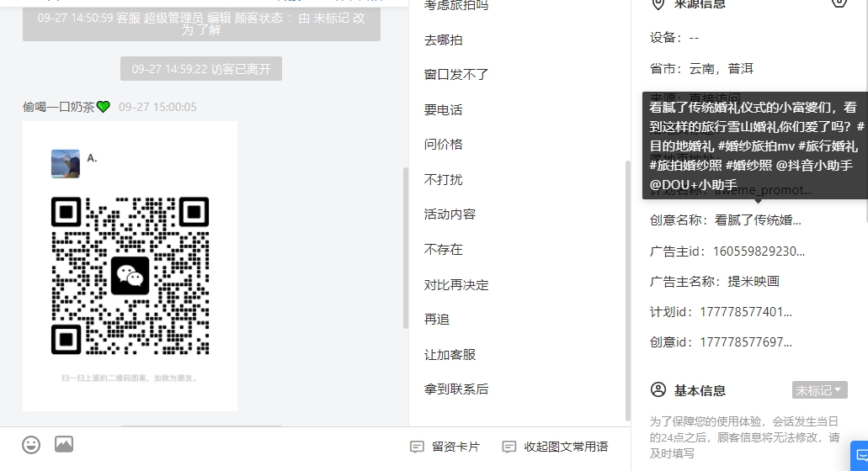Image resolution: width=868 pixels, height=471 pixels.
Task: Click the quick replies list scrollbar
Action: (628, 291)
